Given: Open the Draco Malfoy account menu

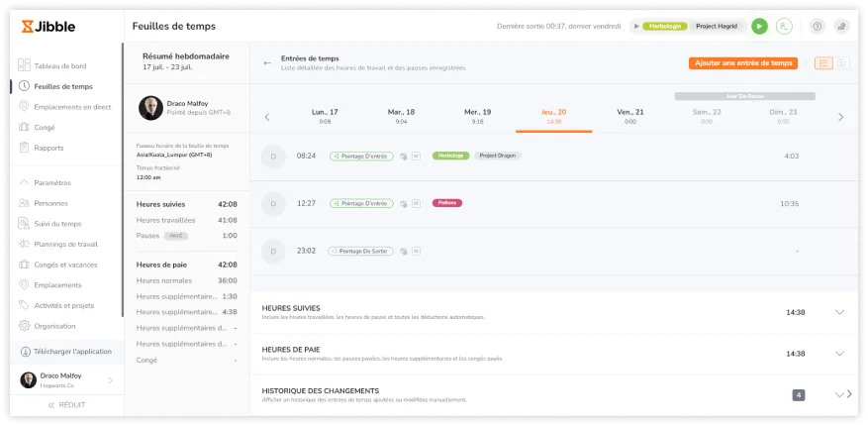Looking at the screenshot, I should [66, 380].
